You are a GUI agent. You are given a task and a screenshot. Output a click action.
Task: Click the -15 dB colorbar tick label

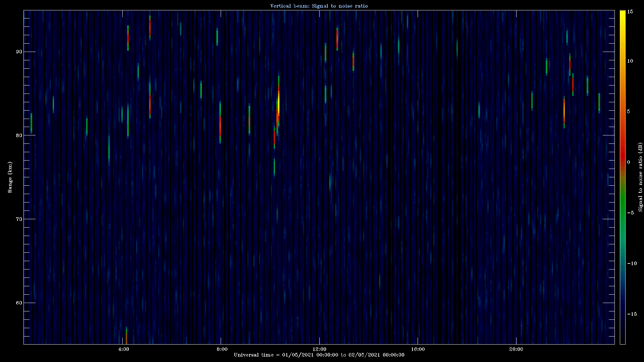(x=632, y=314)
